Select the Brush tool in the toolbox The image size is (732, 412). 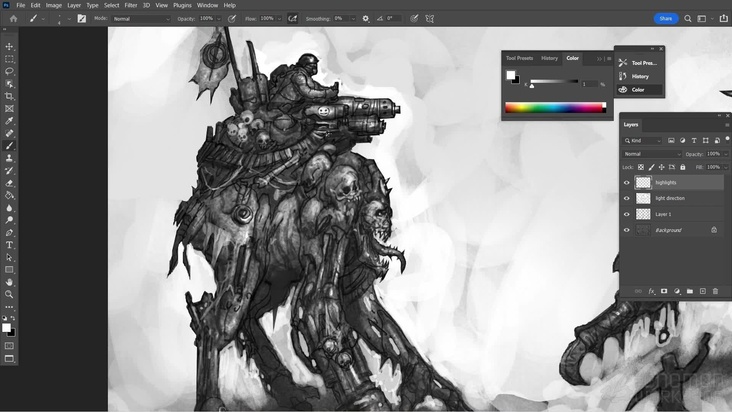point(9,146)
